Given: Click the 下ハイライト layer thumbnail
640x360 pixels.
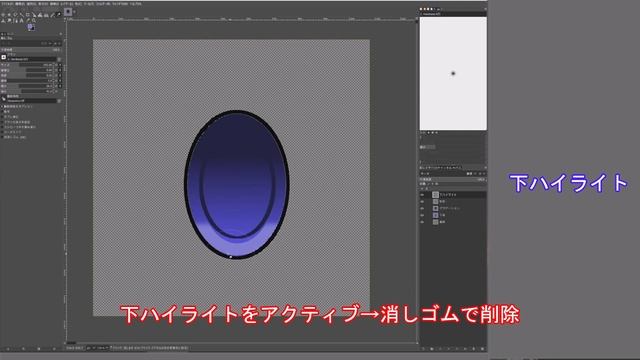Looking at the screenshot, I should tap(436, 195).
